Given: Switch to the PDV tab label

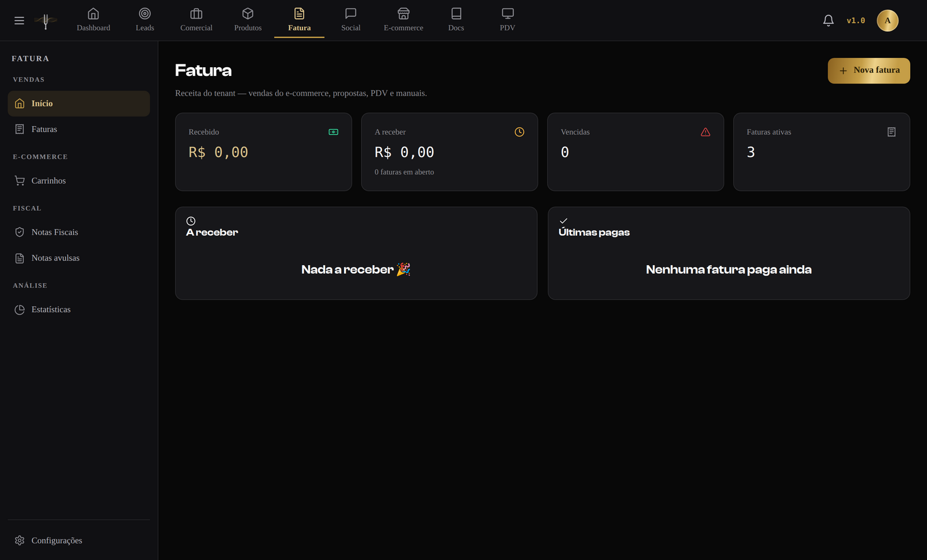Looking at the screenshot, I should coord(508,28).
